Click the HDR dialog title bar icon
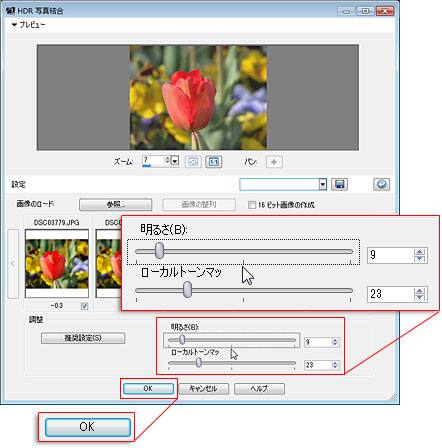442x448 pixels. pyautogui.click(x=10, y=10)
